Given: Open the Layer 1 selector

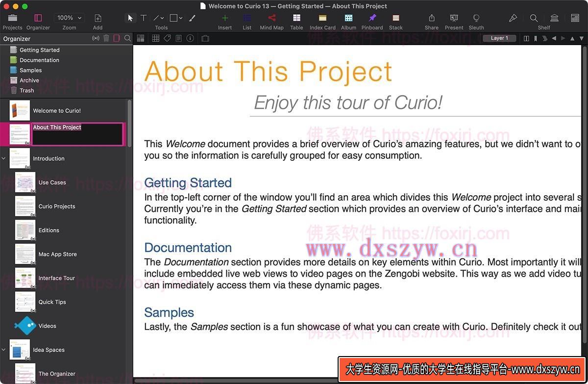Looking at the screenshot, I should click(x=499, y=38).
